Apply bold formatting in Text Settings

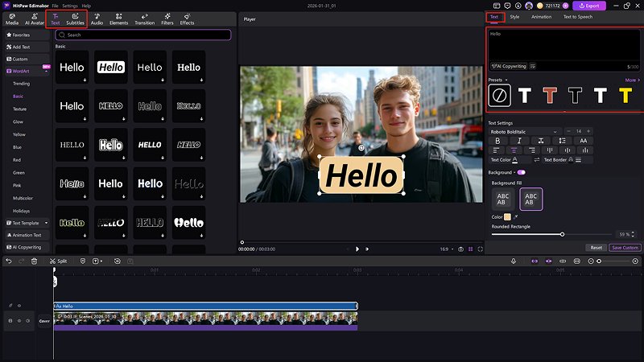(497, 141)
